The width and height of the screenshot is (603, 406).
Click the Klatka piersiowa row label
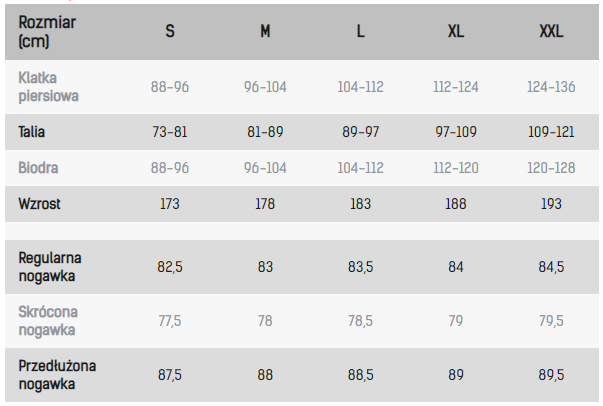tap(48, 87)
